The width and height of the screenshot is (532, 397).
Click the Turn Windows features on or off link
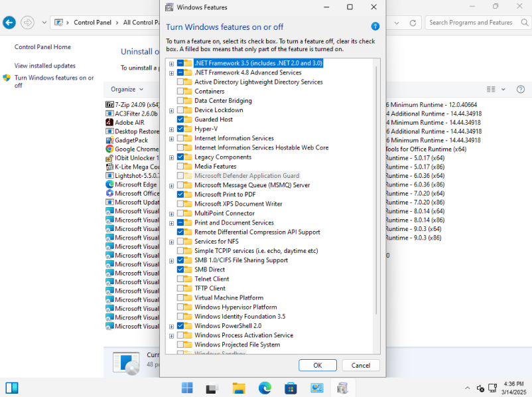pyautogui.click(x=54, y=82)
